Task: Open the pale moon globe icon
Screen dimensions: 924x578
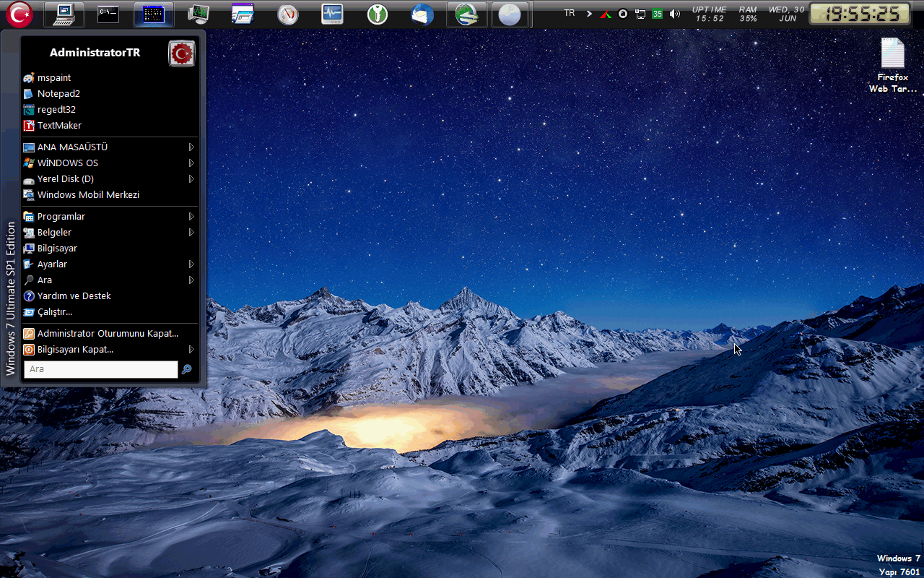Action: pos(510,14)
